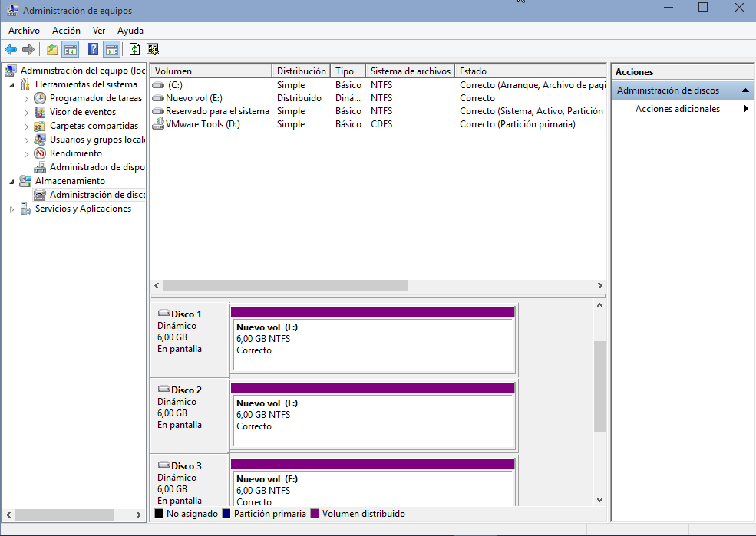Screen dimensions: 756x536
Task: Toggle the Show/Hide action pane icon
Action: pyautogui.click(x=112, y=49)
